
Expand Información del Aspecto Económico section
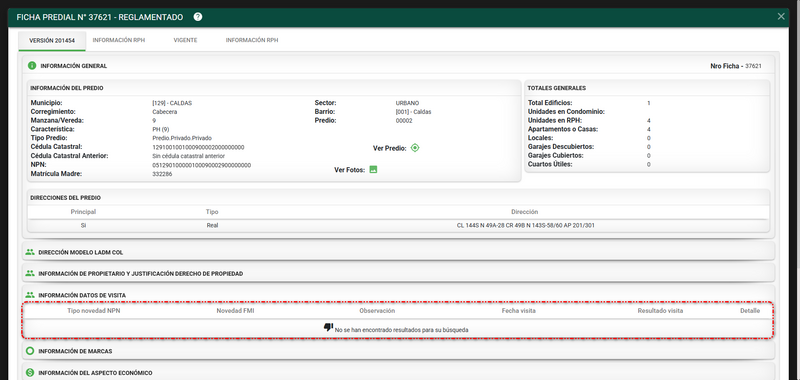[x=398, y=373]
